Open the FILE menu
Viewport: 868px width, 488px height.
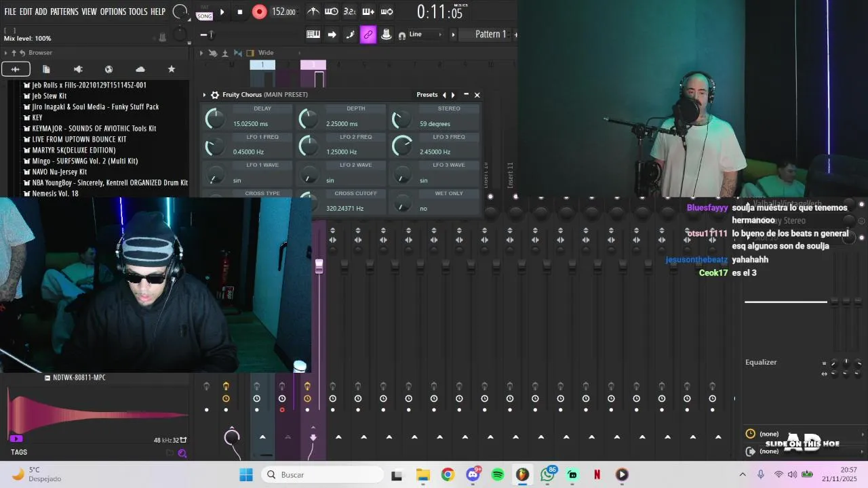[x=10, y=12]
